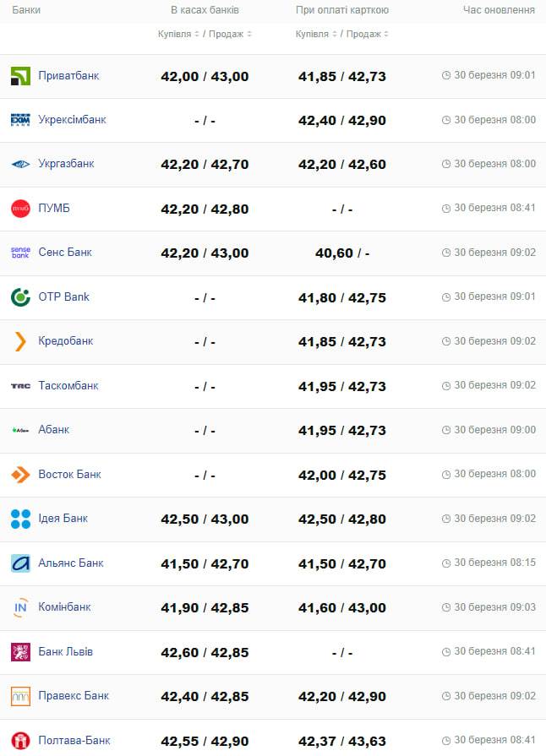Sort by cash desk Купівля rate
This screenshot has height=756, width=546.
178,34
